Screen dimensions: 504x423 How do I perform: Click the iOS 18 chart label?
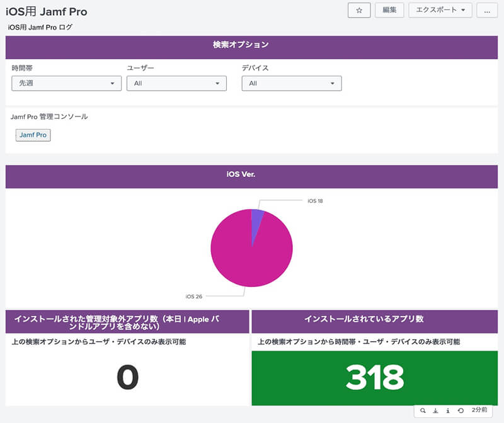[315, 201]
